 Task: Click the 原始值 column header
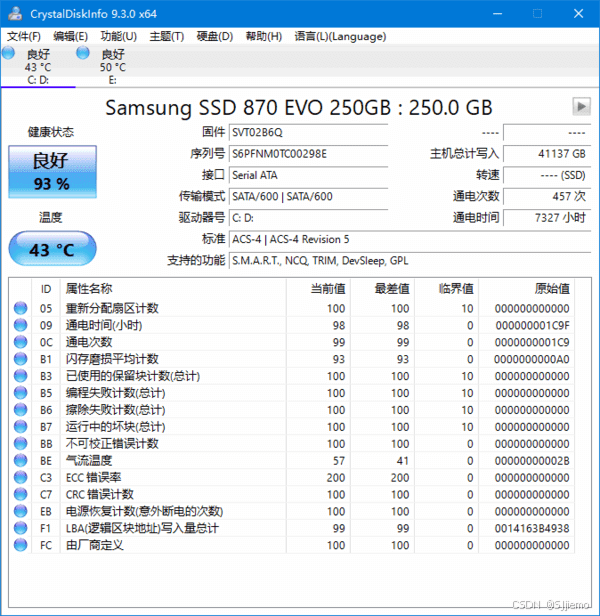click(x=527, y=289)
